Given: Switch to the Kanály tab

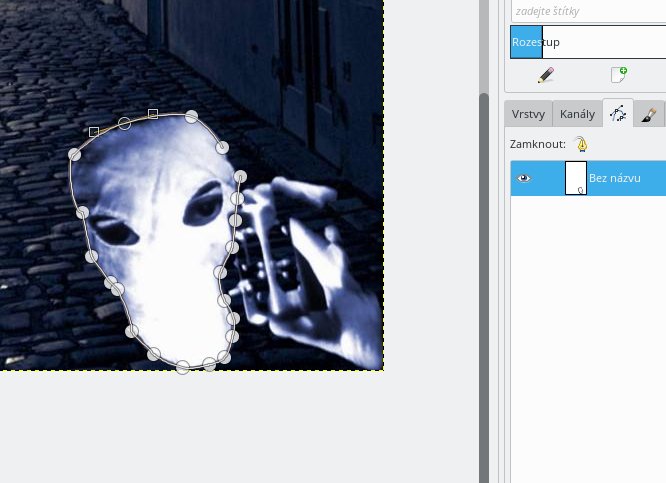Looking at the screenshot, I should click(x=577, y=114).
